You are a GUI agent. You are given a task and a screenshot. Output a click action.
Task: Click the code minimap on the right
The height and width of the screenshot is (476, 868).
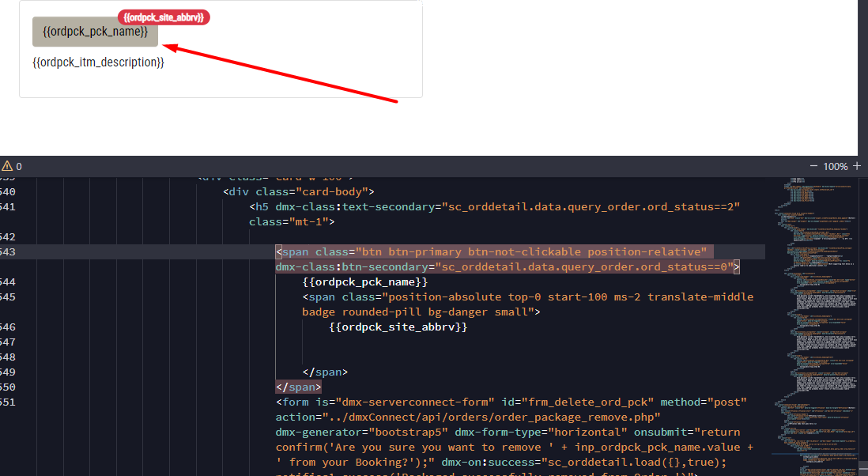click(x=818, y=316)
